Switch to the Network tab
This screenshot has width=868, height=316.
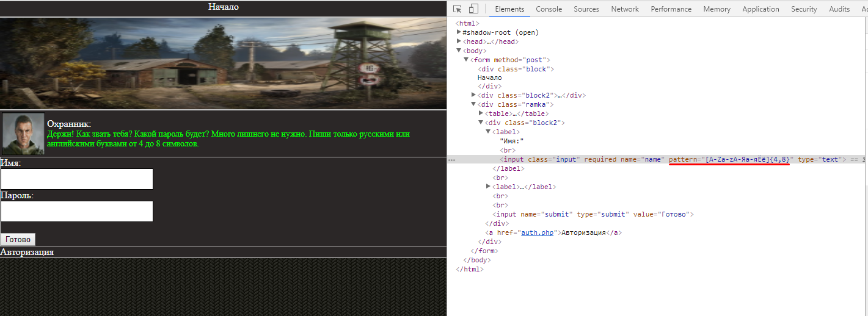click(624, 9)
